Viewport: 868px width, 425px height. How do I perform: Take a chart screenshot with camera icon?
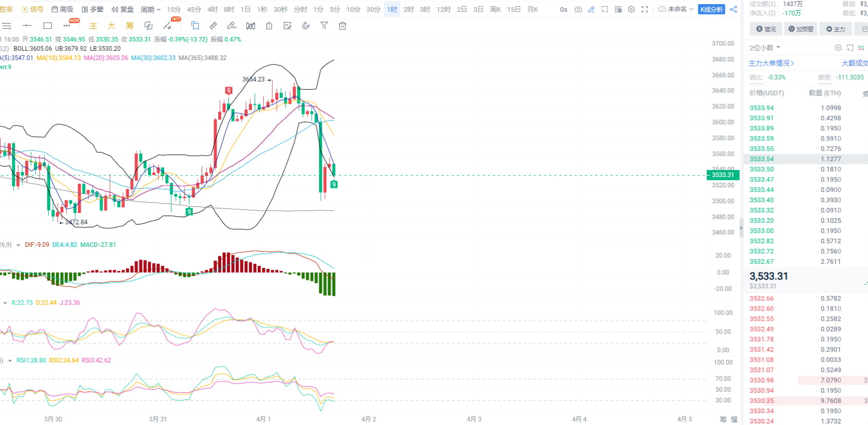pyautogui.click(x=578, y=9)
